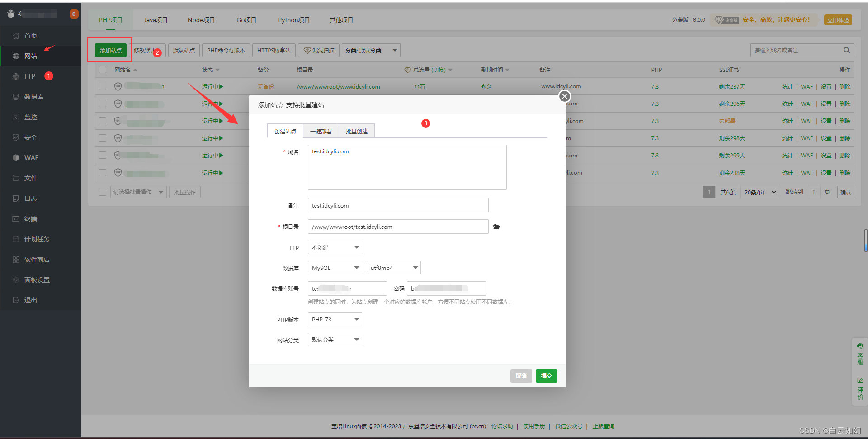Open the 数据库 database sidebar icon
This screenshot has width=868, height=439.
click(x=16, y=97)
